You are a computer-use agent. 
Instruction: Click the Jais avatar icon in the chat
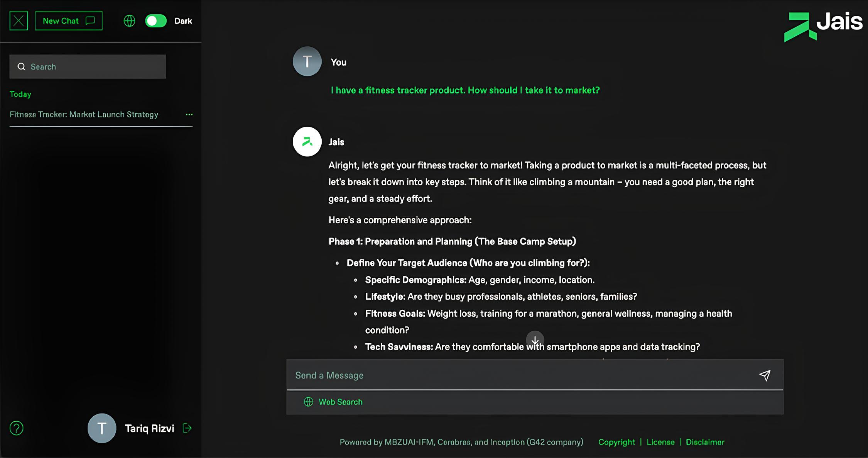(x=307, y=142)
